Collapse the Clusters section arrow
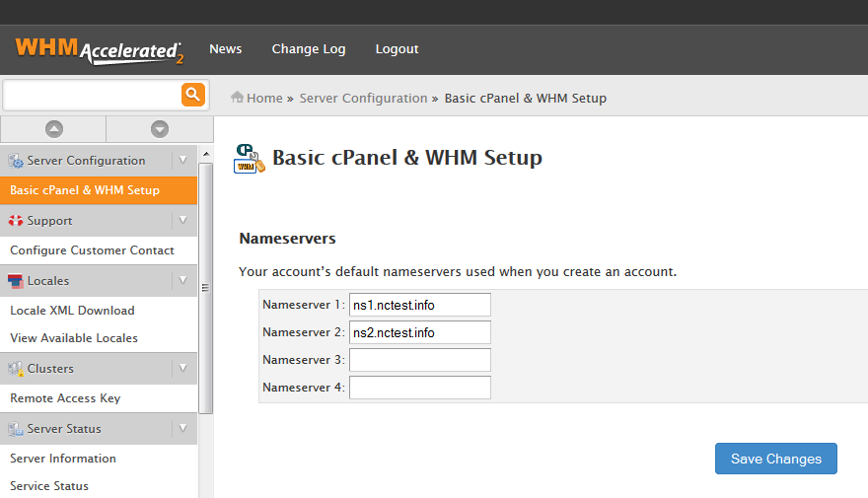The height and width of the screenshot is (498, 868). tap(183, 368)
